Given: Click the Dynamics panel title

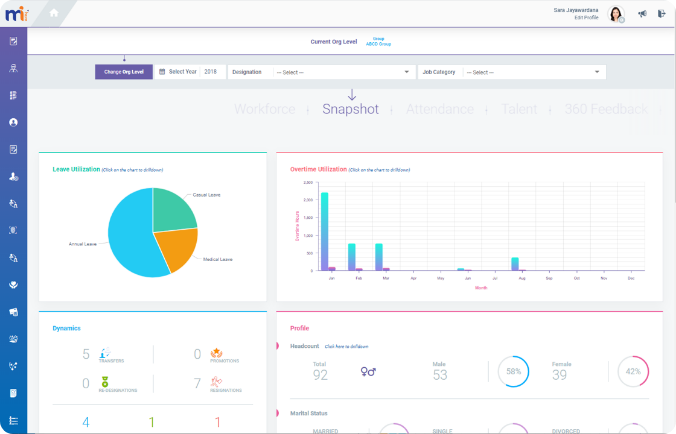Looking at the screenshot, I should [x=66, y=328].
